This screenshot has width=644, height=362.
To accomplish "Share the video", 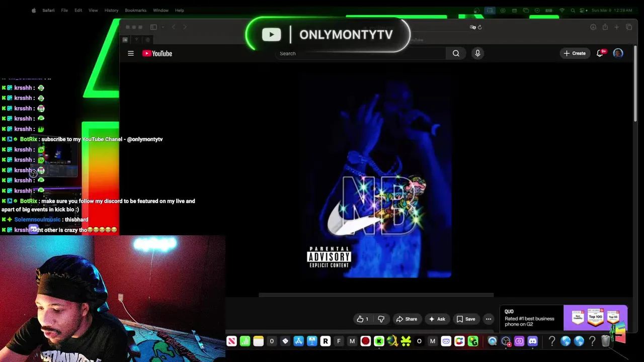I will tap(407, 319).
